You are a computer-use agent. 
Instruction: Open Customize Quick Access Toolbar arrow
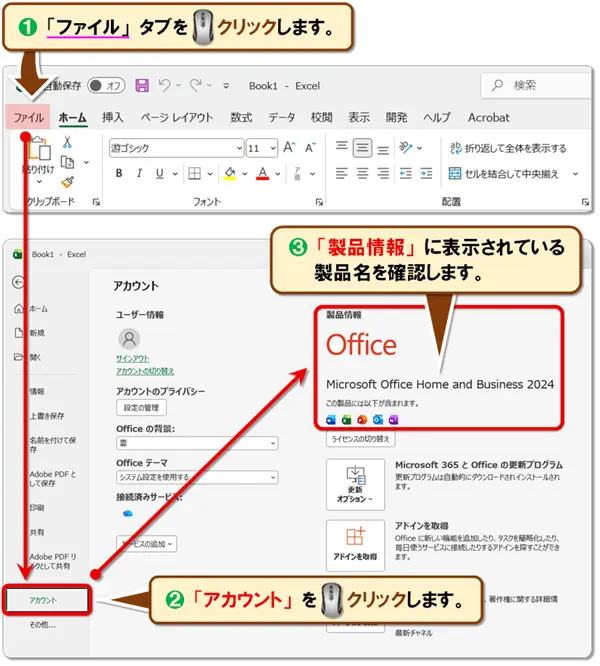[226, 86]
